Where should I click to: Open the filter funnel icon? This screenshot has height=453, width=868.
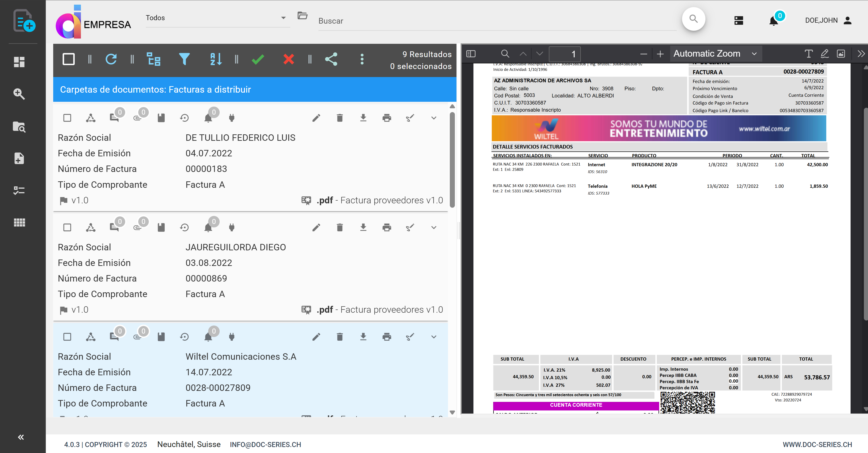pyautogui.click(x=184, y=59)
